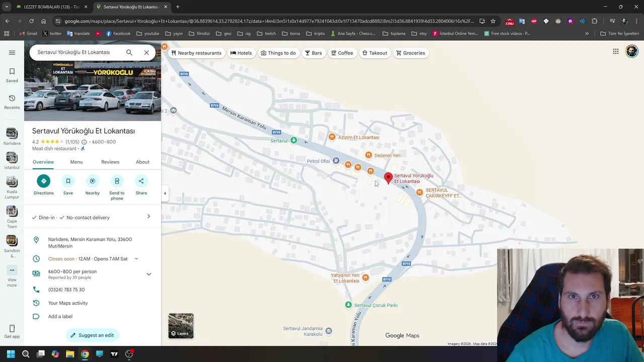
Task: Switch to the Overview tab
Action: [x=43, y=162]
